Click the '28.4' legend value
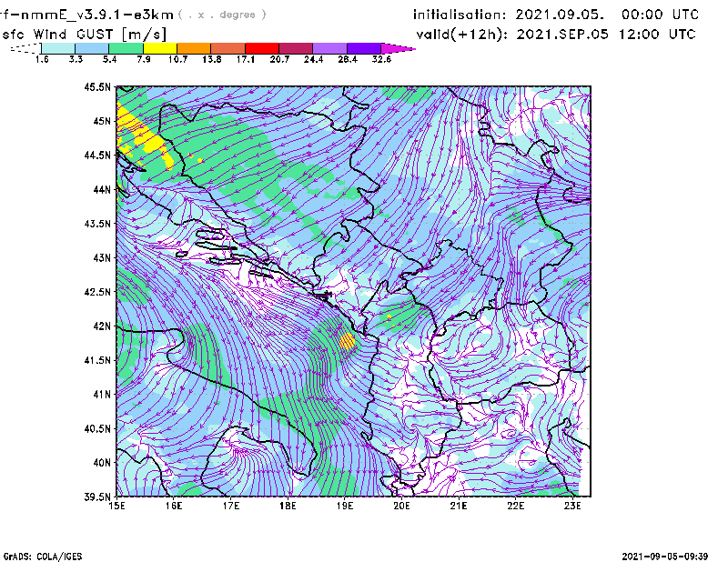The width and height of the screenshot is (728, 562). click(x=348, y=59)
